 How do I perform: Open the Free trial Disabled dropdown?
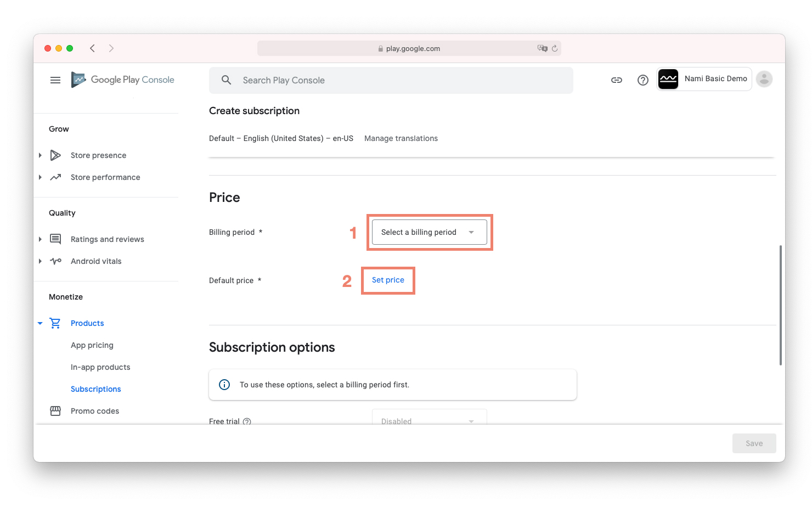[x=430, y=417]
